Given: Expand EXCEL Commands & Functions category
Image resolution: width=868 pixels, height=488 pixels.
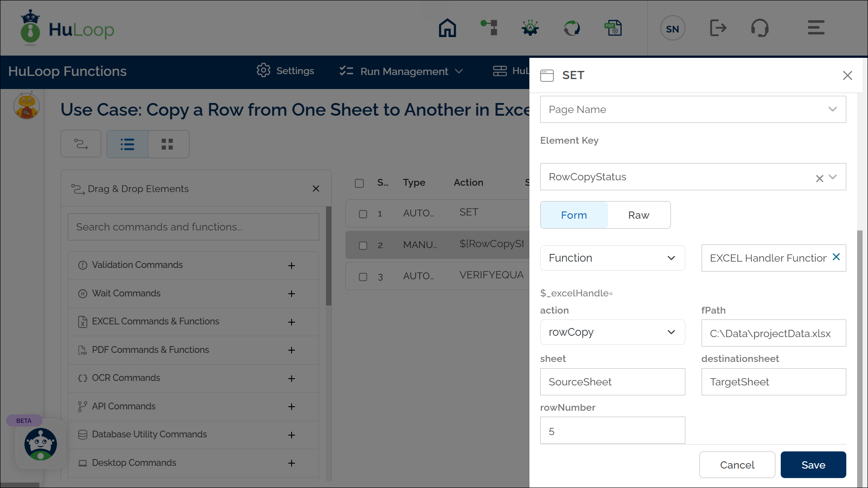Looking at the screenshot, I should (x=291, y=322).
